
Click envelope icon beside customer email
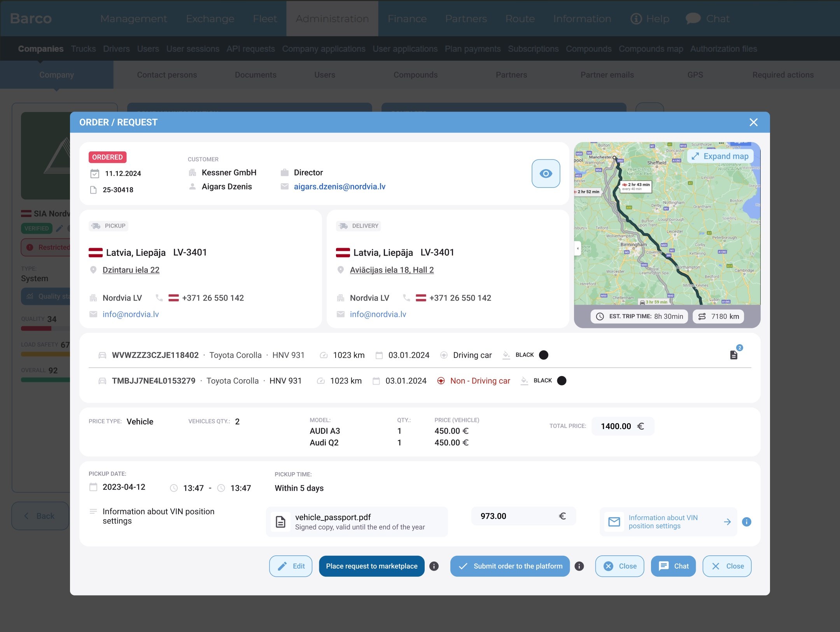(x=285, y=187)
